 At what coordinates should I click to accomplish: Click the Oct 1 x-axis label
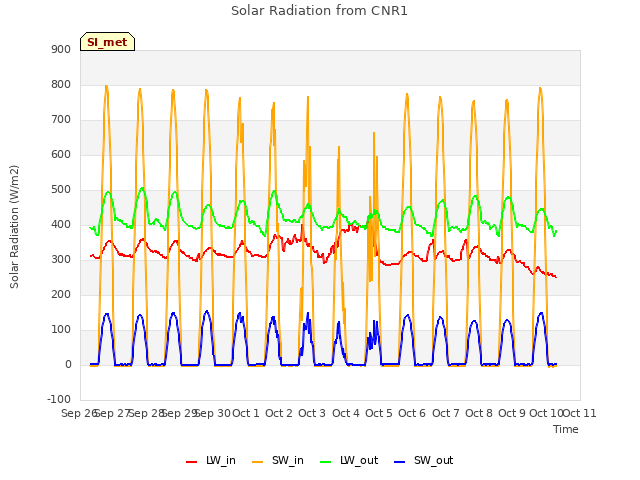tap(246, 413)
